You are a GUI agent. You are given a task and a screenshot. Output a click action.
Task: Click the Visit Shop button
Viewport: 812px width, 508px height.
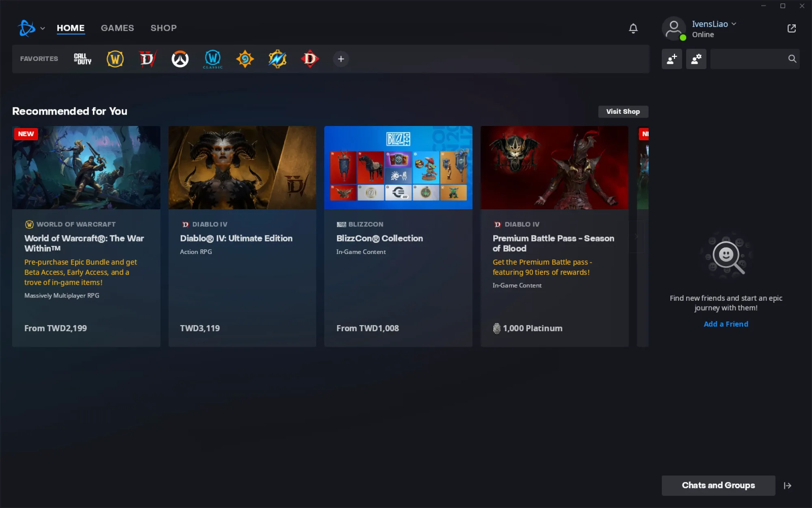(x=623, y=111)
